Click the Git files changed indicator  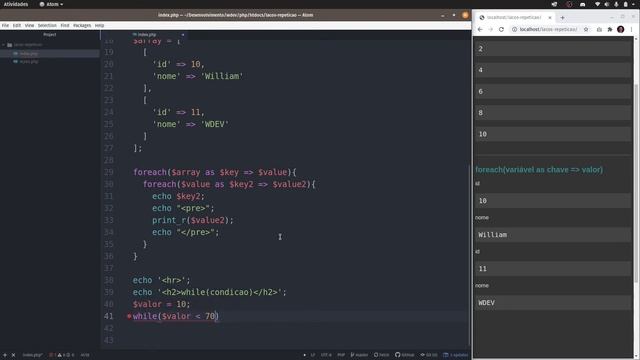click(x=429, y=355)
